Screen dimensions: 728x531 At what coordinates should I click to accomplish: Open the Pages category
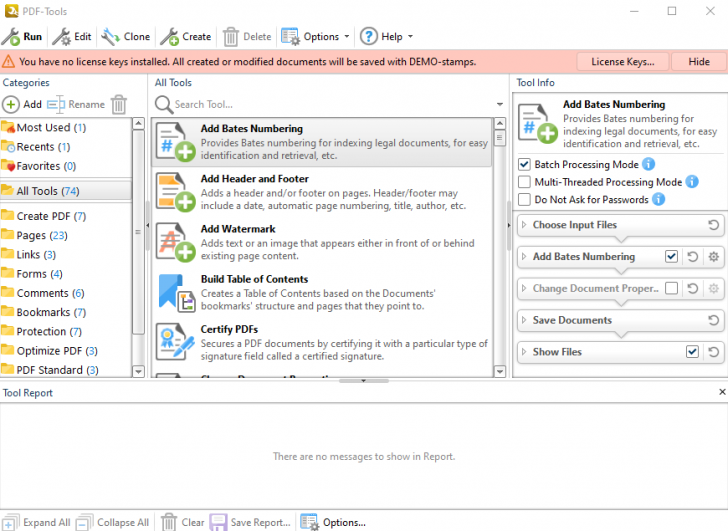coord(66,235)
